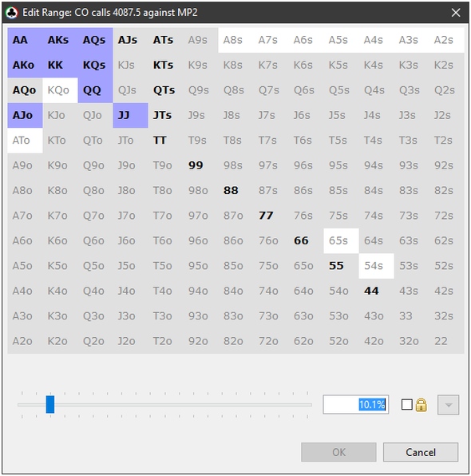471x476 pixels.
Task: Select the TT hand cell
Action: pyautogui.click(x=166, y=141)
